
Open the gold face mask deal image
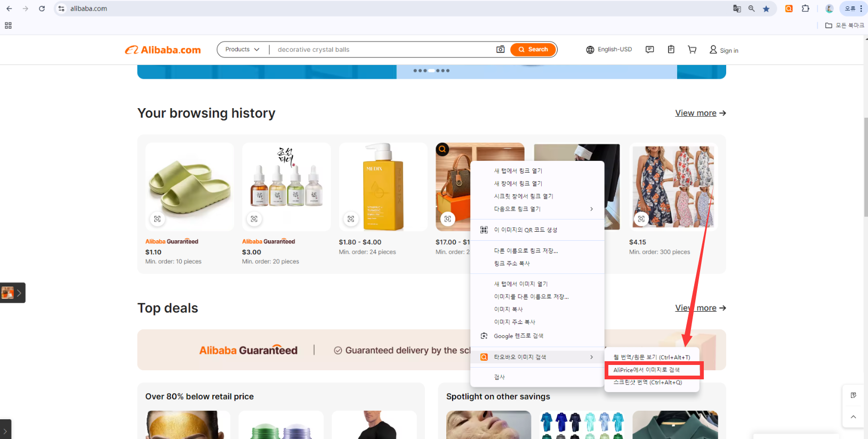coord(188,425)
